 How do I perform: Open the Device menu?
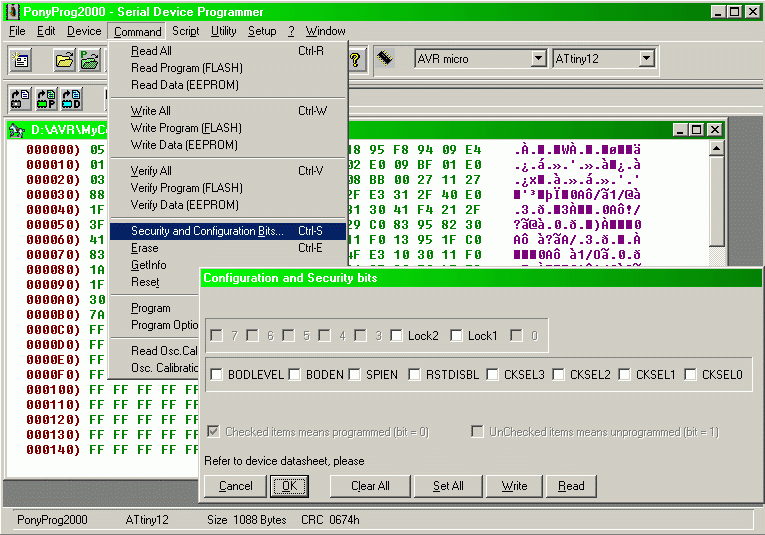pos(84,31)
